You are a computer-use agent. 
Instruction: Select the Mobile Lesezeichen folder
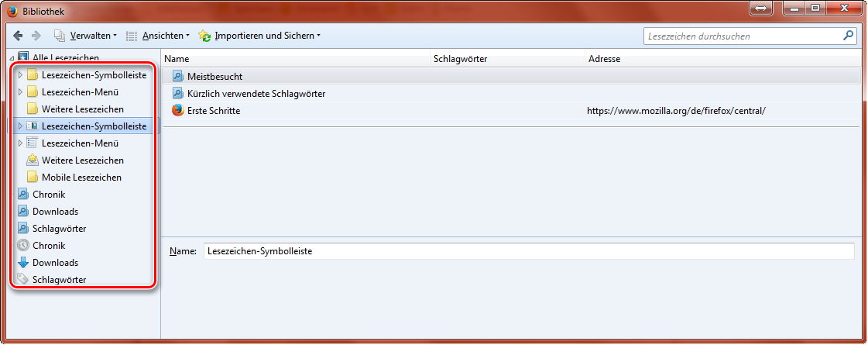81,178
